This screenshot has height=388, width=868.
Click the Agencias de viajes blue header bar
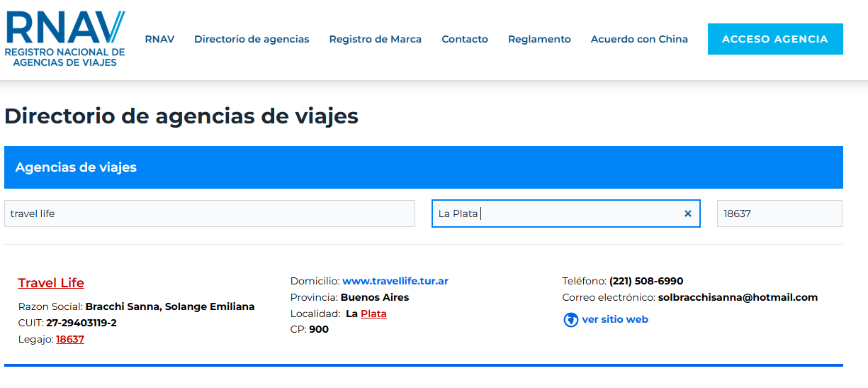(423, 167)
